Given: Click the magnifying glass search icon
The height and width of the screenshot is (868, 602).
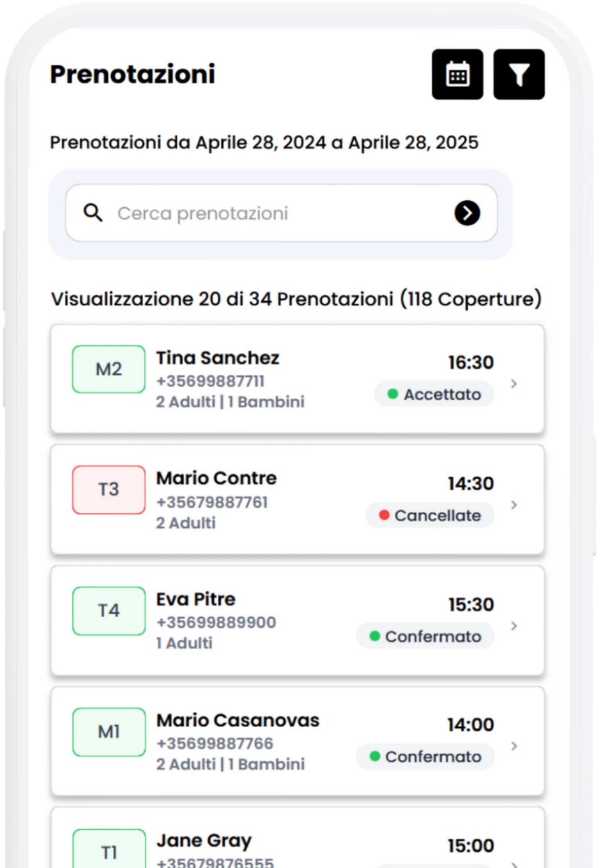Looking at the screenshot, I should (93, 213).
